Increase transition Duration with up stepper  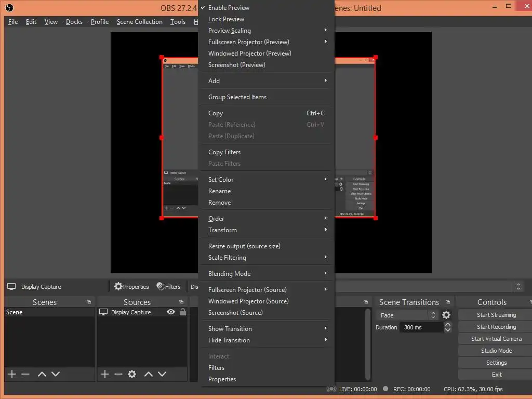pyautogui.click(x=448, y=324)
